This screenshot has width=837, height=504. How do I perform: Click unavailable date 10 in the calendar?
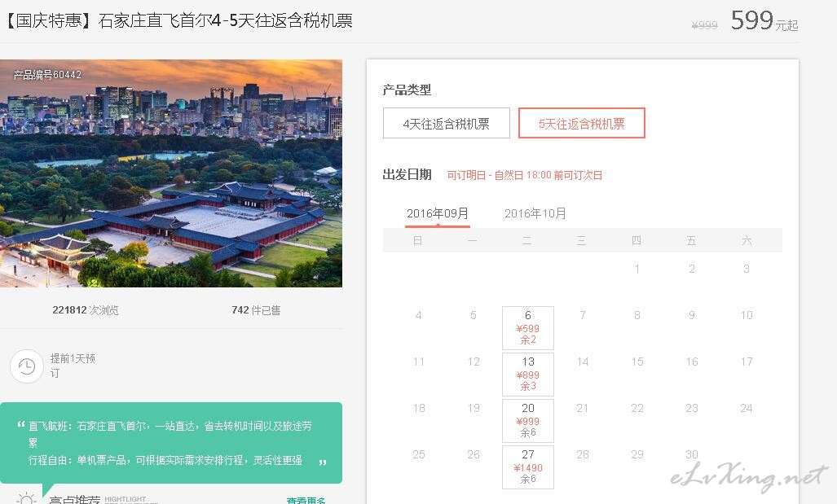click(x=747, y=315)
